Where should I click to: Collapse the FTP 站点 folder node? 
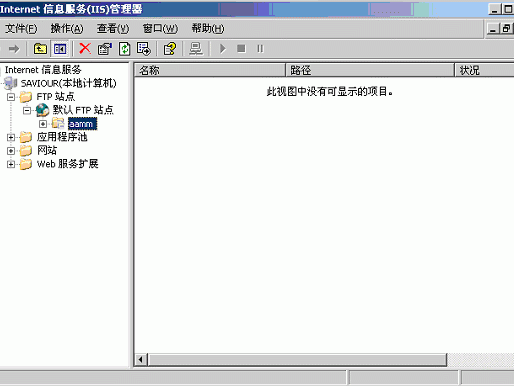point(11,97)
